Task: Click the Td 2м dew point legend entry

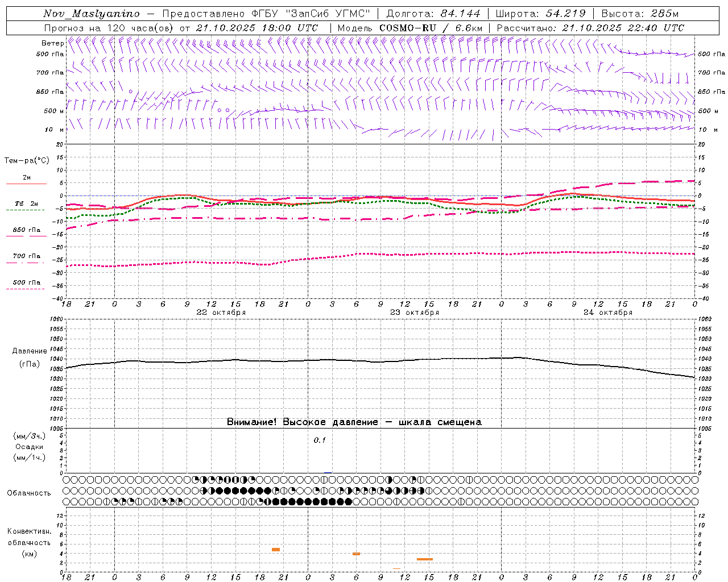Action: click(27, 203)
